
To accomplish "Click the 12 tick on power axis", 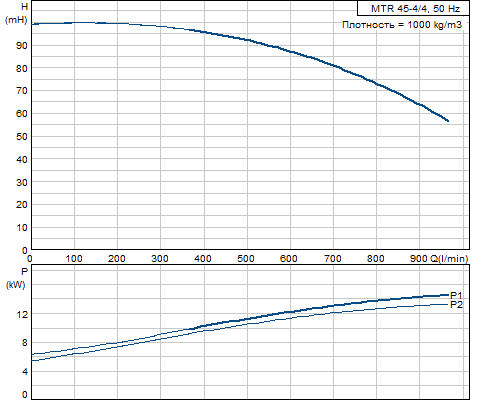I will [x=22, y=314].
